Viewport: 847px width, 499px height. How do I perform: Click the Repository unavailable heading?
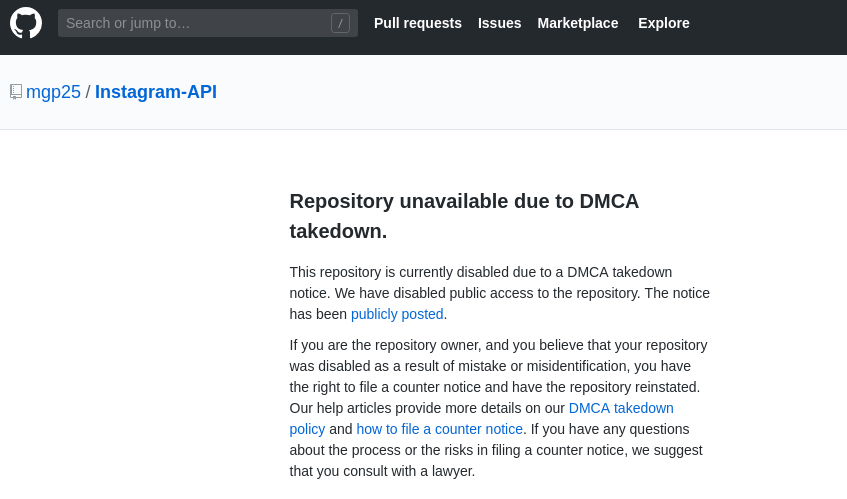(x=464, y=216)
